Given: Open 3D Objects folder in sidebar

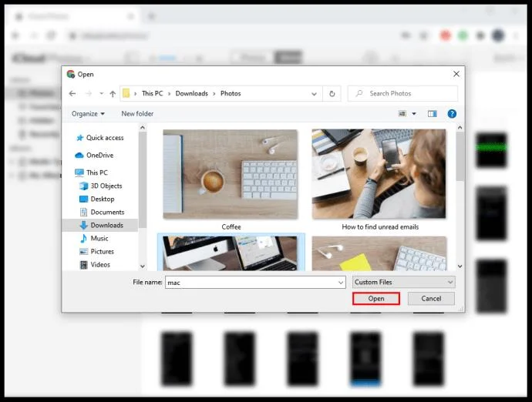Looking at the screenshot, I should click(x=106, y=186).
